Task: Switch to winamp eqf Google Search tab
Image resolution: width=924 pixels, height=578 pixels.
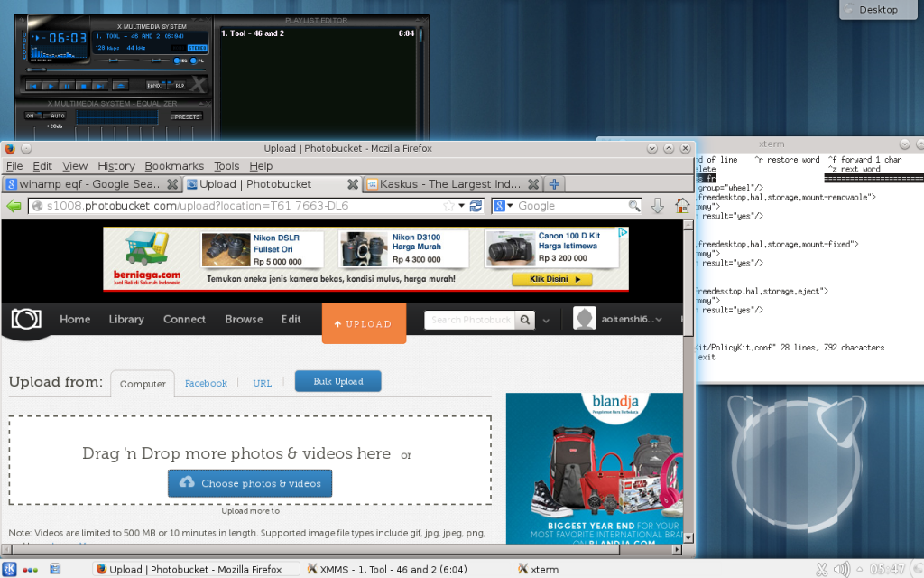Action: tap(92, 184)
